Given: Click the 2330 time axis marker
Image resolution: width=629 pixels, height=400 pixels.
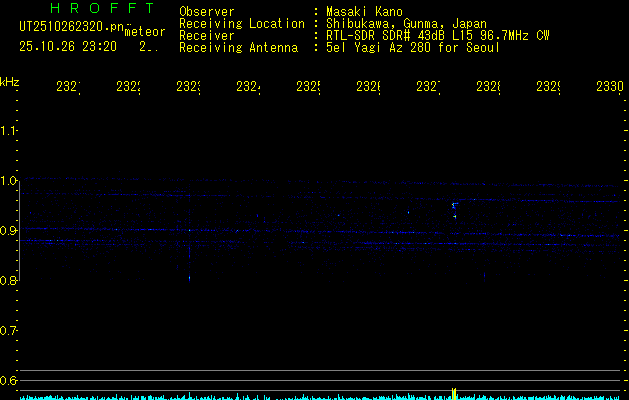Looking at the screenshot, I should click(x=609, y=87).
